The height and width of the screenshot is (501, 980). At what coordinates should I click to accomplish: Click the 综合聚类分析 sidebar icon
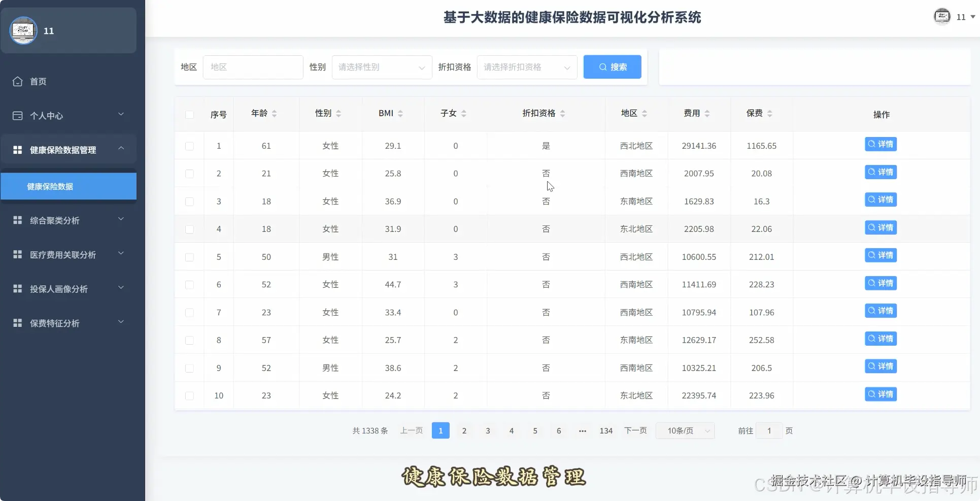point(17,220)
